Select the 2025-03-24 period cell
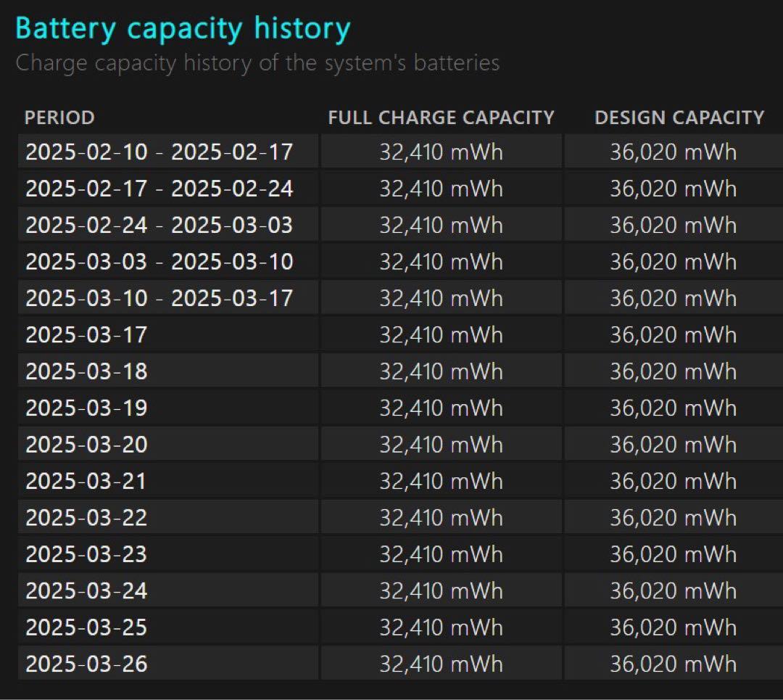The width and height of the screenshot is (783, 700). coord(86,590)
